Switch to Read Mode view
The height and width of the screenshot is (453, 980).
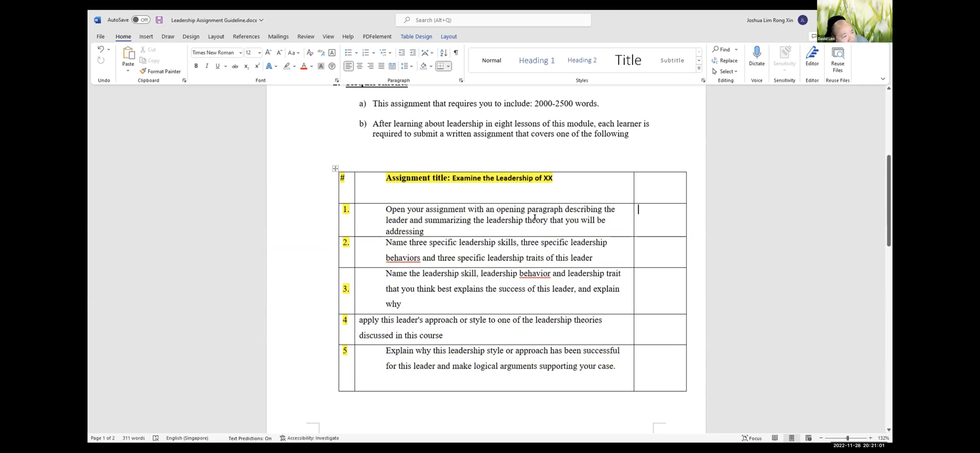coord(775,438)
